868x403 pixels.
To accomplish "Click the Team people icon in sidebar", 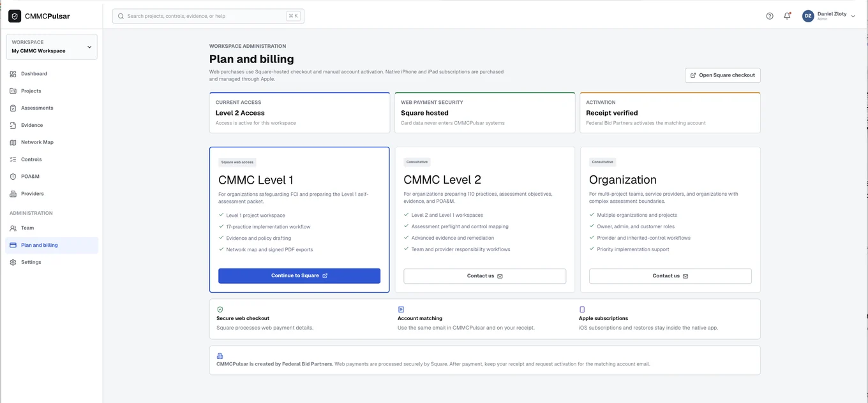I will pyautogui.click(x=13, y=228).
